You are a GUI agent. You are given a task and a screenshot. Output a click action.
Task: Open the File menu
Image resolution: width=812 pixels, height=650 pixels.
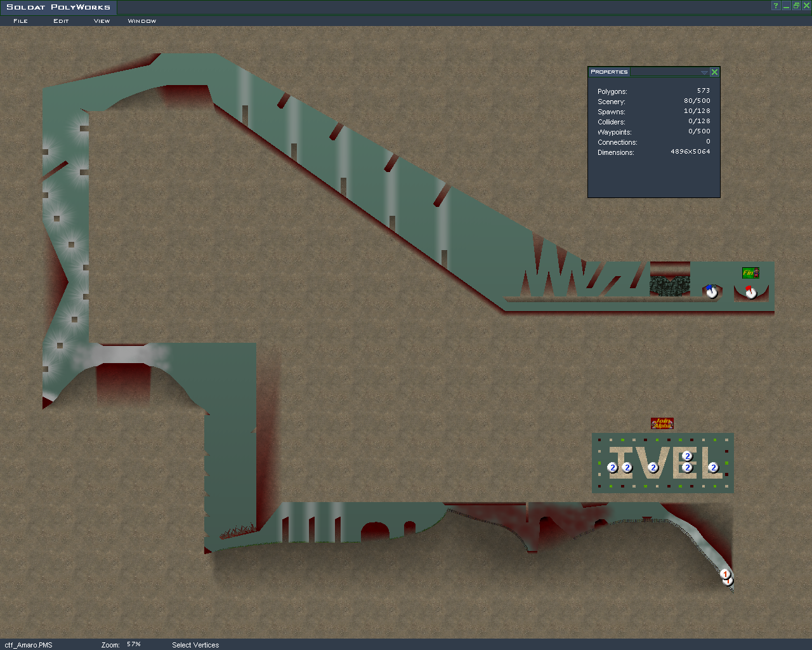coord(20,21)
